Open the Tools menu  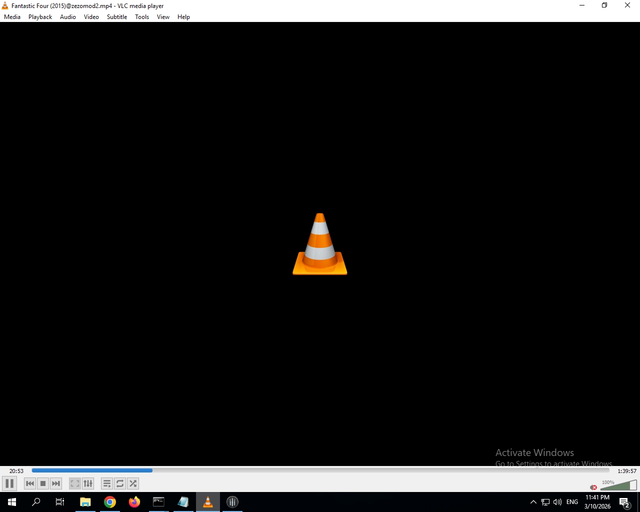click(142, 17)
